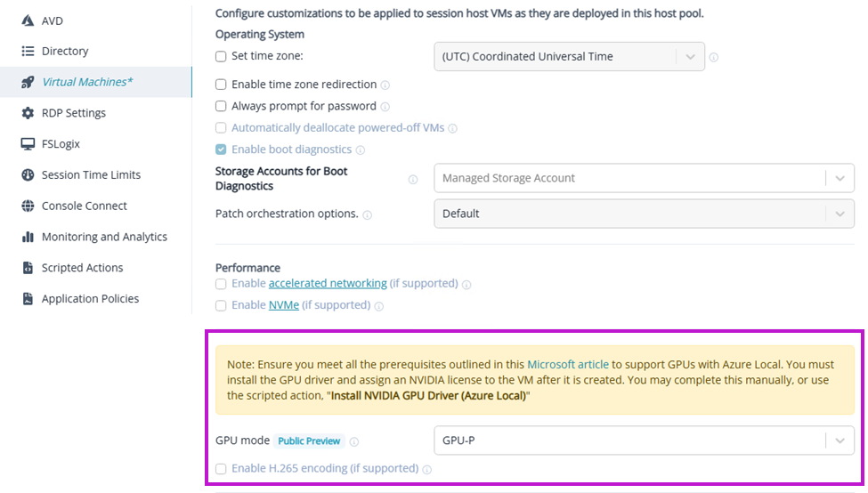Toggle Always prompt for password checkbox
868x493 pixels.
[221, 106]
